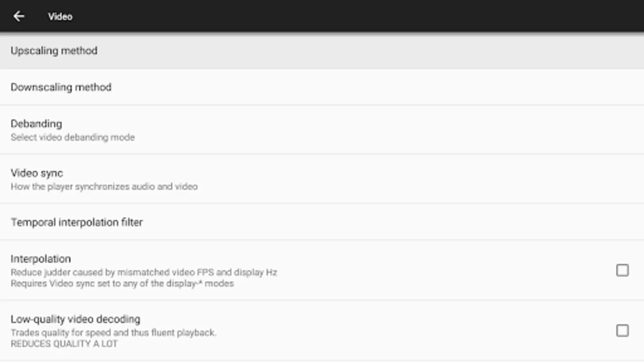The width and height of the screenshot is (644, 362).
Task: Tap the Interpolation setting label
Action: click(41, 259)
